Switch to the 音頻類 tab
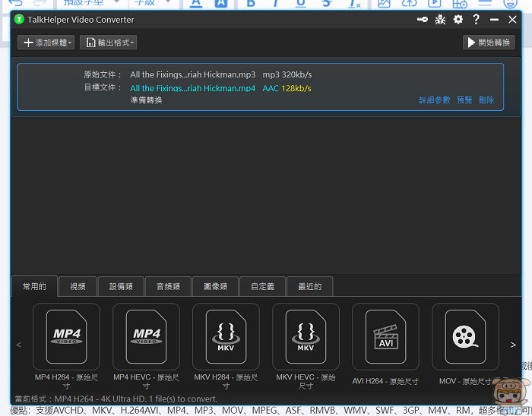This screenshot has width=532, height=416. 168,287
